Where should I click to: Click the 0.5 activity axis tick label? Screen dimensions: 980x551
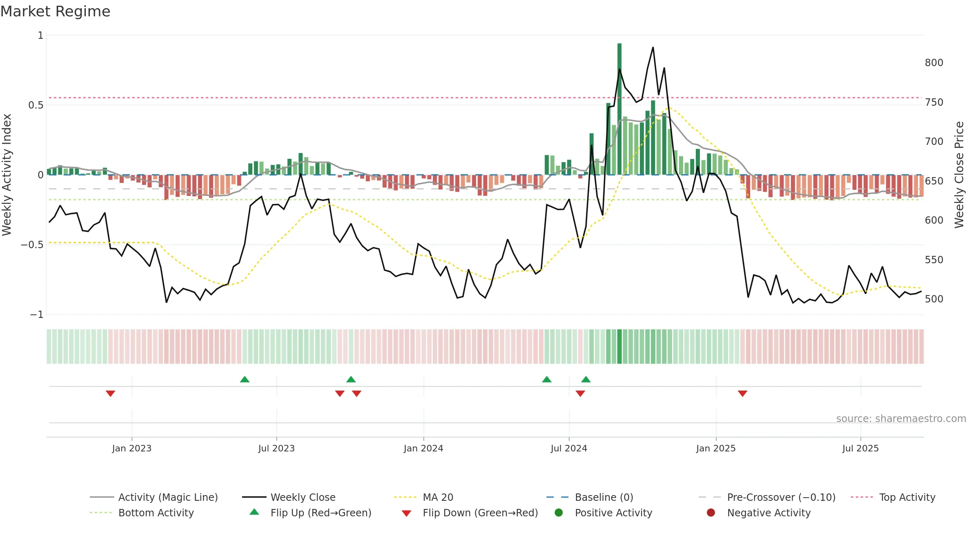coord(36,105)
